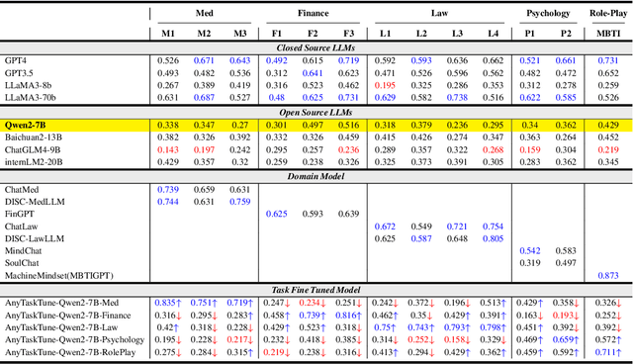Click the blue 0.738 value in LLaMA3-70b row
Image resolution: width=633 pixels, height=364 pixels.
(457, 97)
